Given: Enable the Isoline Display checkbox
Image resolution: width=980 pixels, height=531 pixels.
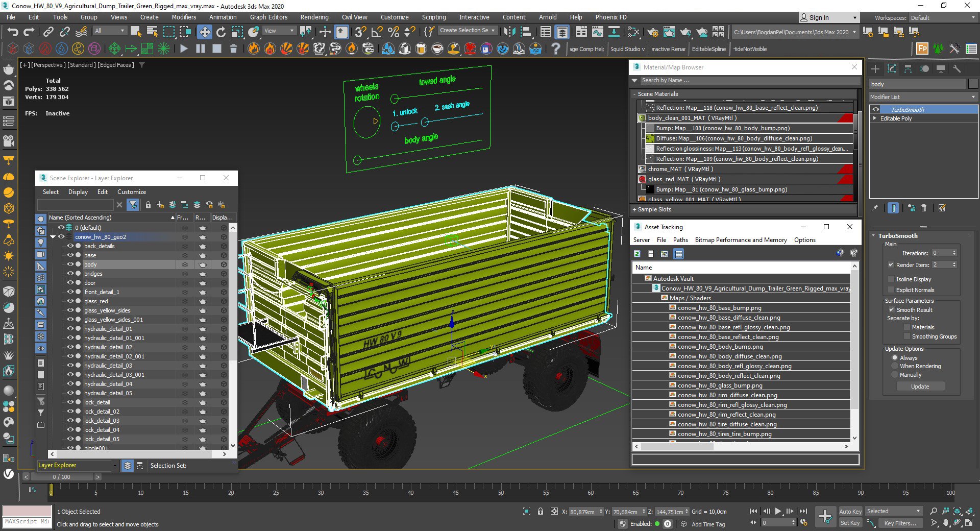Looking at the screenshot, I should coord(891,279).
